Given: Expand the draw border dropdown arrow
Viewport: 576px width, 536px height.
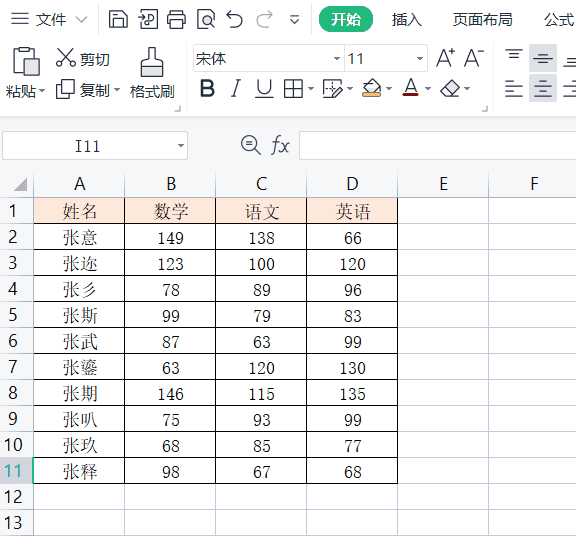Looking at the screenshot, I should tap(350, 89).
